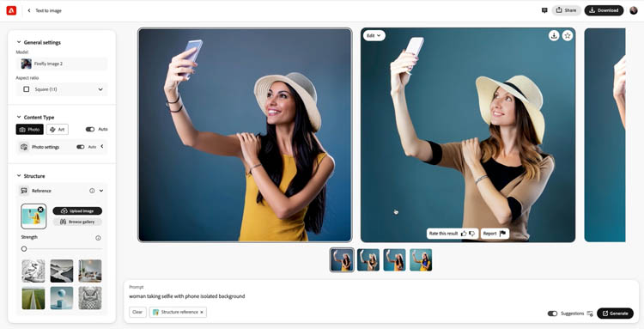Screen dimensions: 644x329
Task: Select the Photo content type
Action: click(29, 130)
